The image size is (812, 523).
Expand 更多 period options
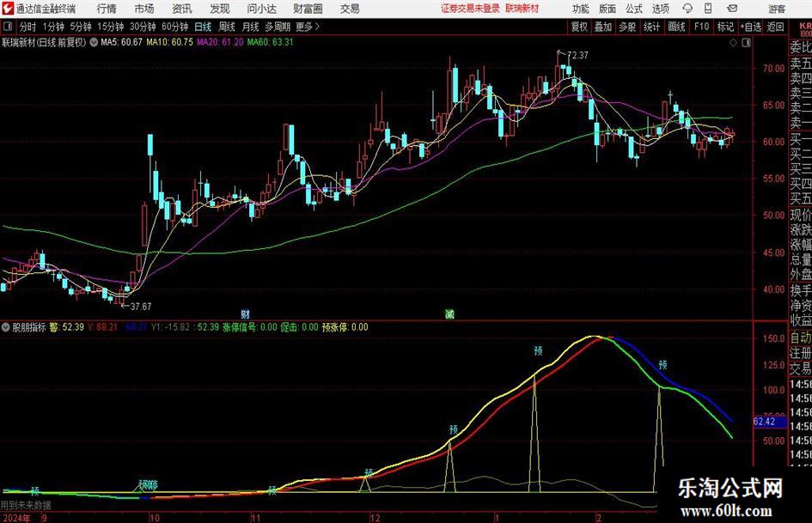click(308, 27)
